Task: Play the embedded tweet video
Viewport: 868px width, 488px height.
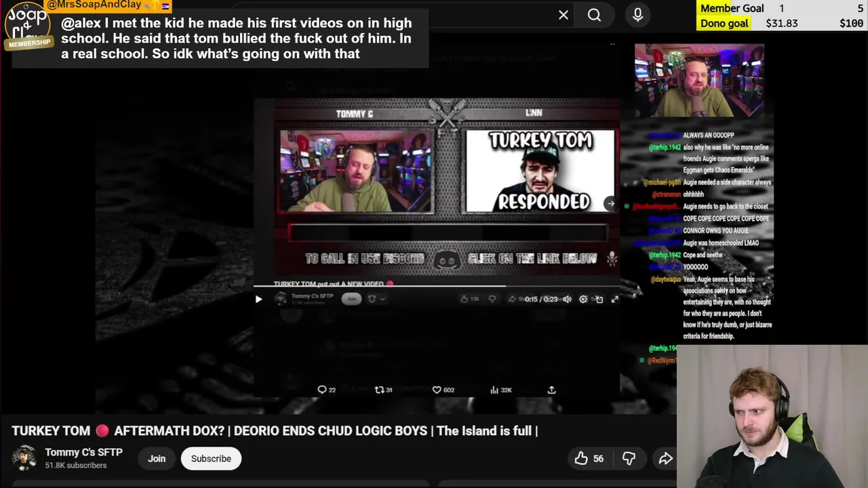Action: 258,299
